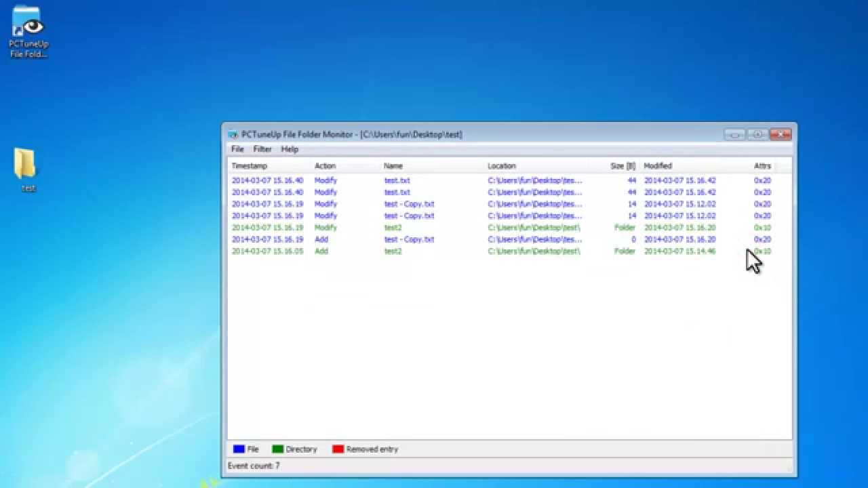Select the 'Event count: 7' status text
The width and height of the screenshot is (868, 488).
click(x=254, y=466)
